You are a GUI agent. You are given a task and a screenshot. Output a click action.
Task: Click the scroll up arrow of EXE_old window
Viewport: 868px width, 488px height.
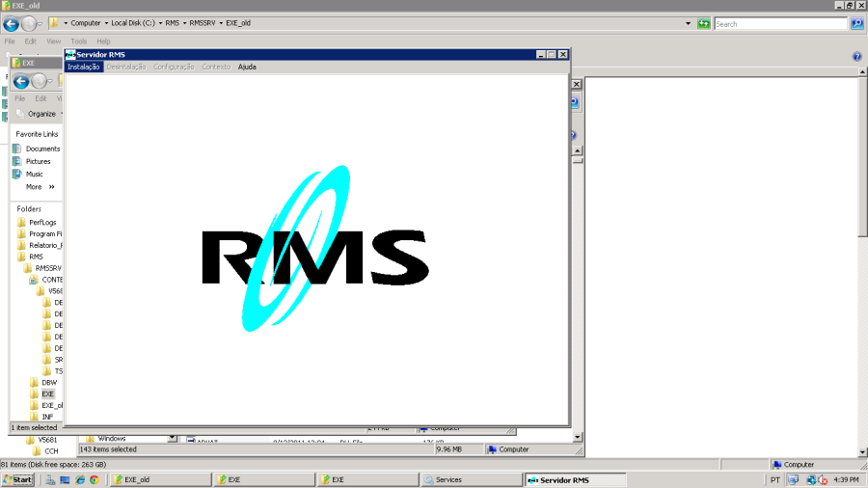coord(862,72)
